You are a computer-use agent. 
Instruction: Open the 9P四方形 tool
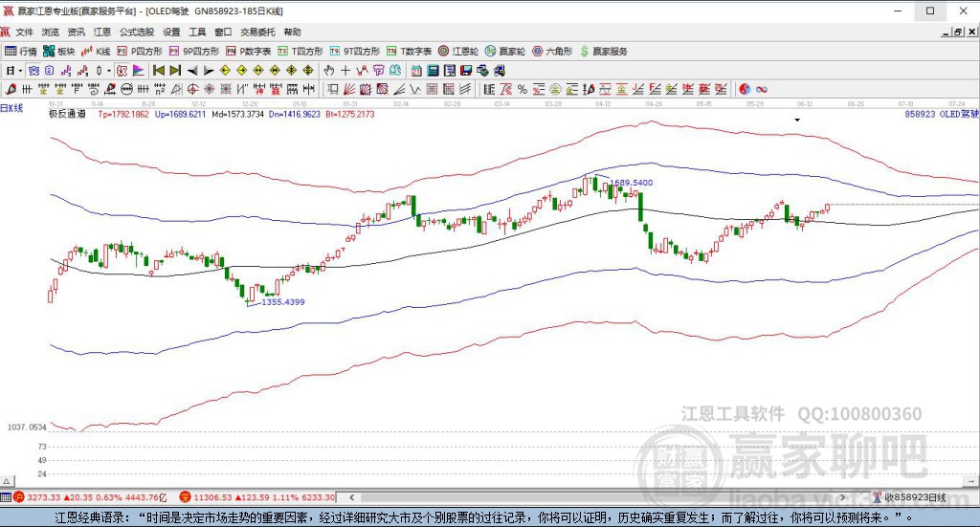(x=193, y=52)
